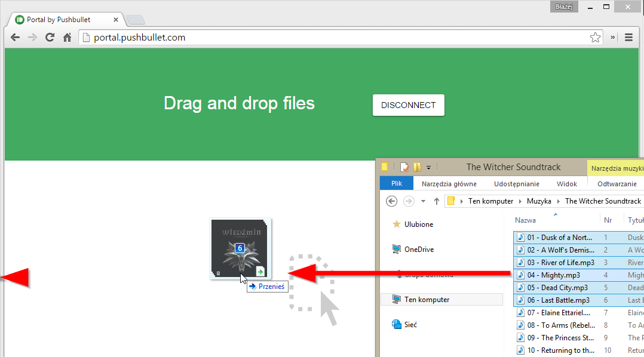Click track number 7 cell

pos(606,313)
